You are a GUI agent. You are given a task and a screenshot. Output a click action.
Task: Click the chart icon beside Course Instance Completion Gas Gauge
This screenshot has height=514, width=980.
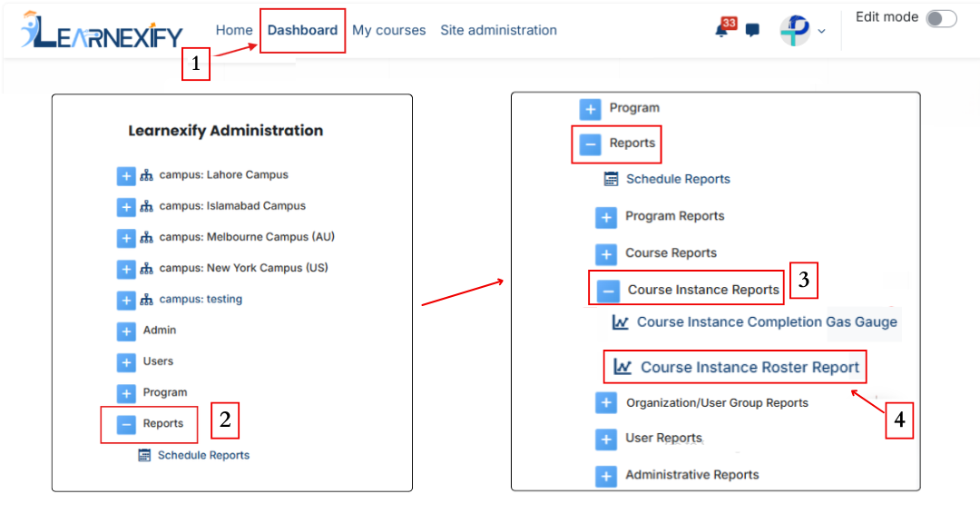[x=620, y=322]
